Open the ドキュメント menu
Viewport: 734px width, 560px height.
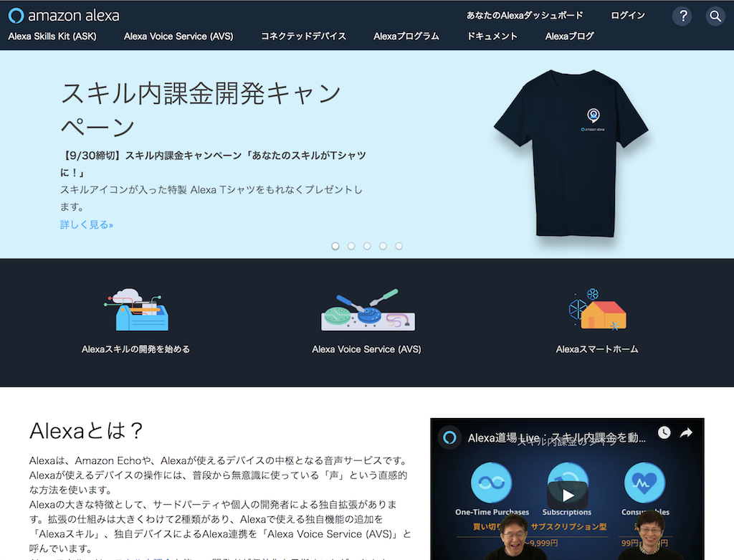(492, 36)
